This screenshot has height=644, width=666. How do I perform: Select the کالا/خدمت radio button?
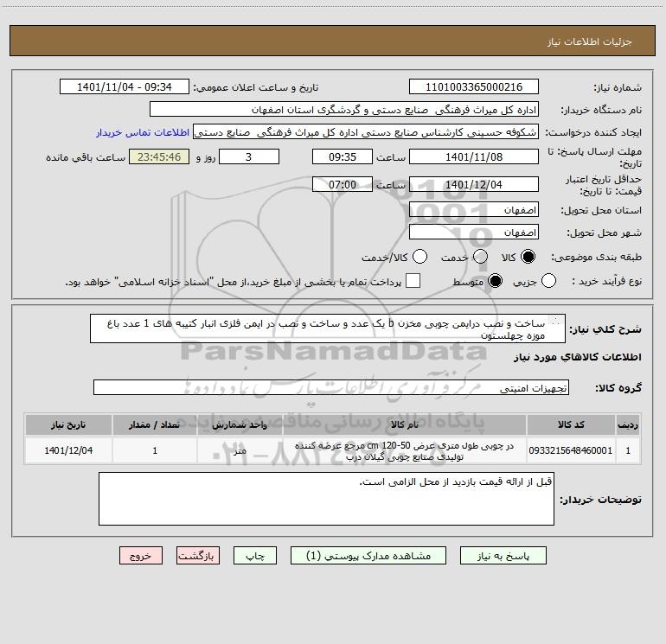click(419, 257)
